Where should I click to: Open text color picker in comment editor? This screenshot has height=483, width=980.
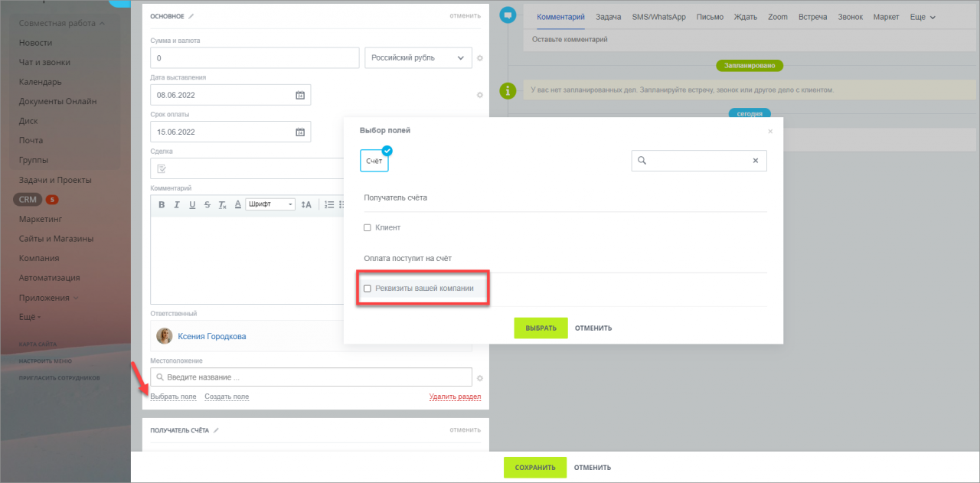[x=238, y=204]
